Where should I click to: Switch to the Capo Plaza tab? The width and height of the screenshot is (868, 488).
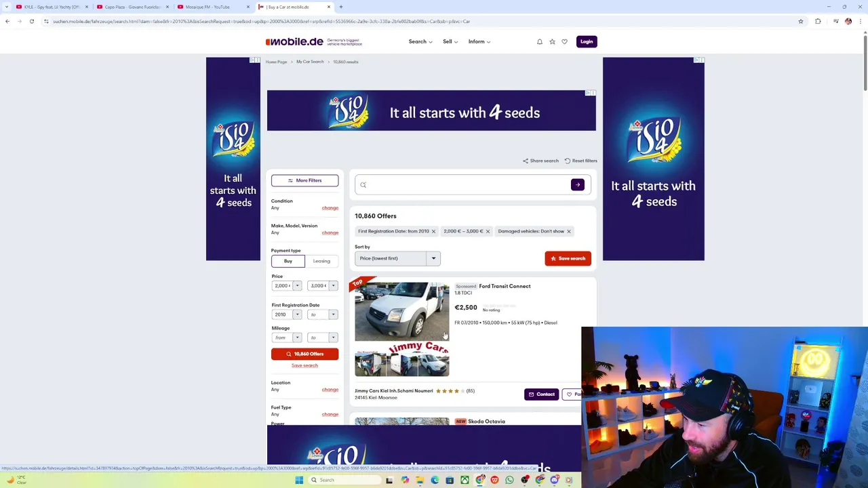pos(132,7)
